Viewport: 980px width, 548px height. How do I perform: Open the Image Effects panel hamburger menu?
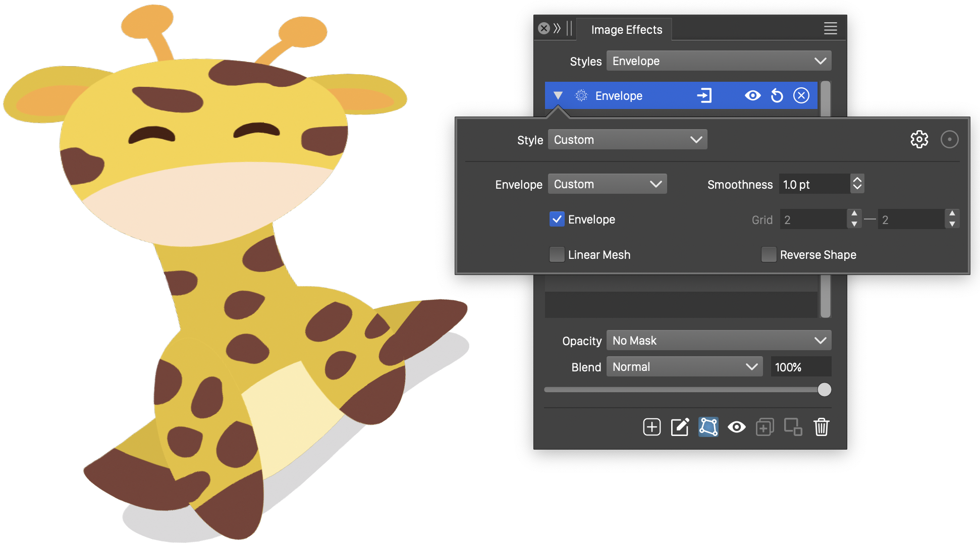click(x=830, y=29)
